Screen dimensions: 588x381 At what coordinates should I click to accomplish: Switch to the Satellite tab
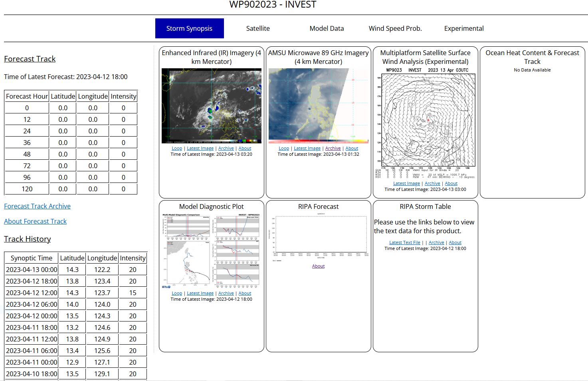pos(258,28)
